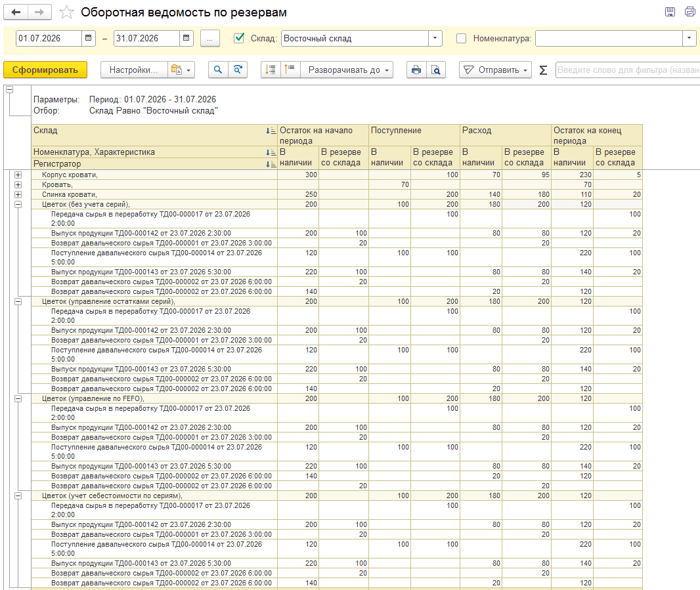
Task: Click the sort icon in Склад header
Action: click(271, 131)
